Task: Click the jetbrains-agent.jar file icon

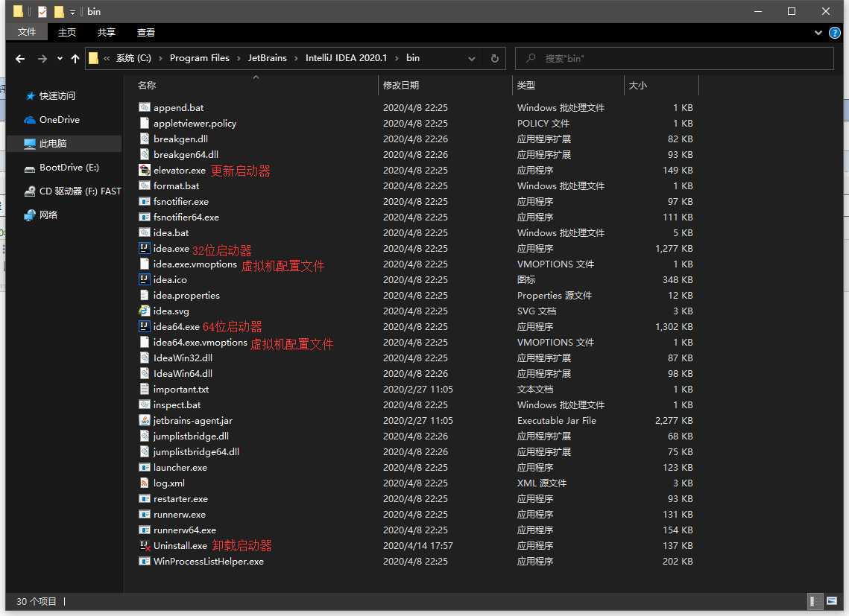Action: [x=144, y=421]
